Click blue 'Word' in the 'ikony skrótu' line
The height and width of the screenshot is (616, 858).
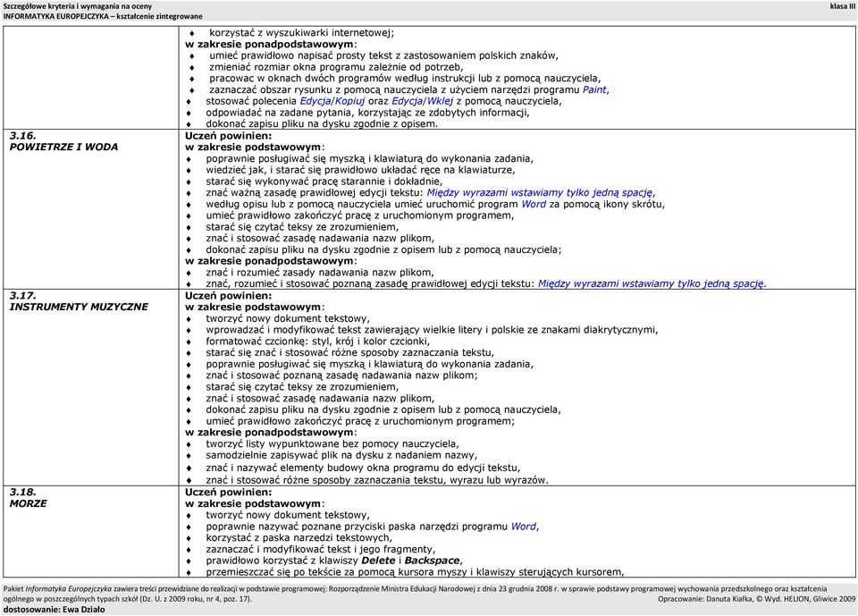coord(534,204)
